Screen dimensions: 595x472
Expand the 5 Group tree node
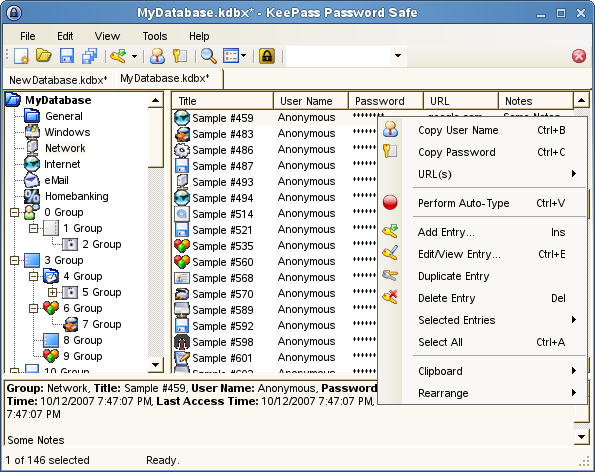tap(52, 292)
